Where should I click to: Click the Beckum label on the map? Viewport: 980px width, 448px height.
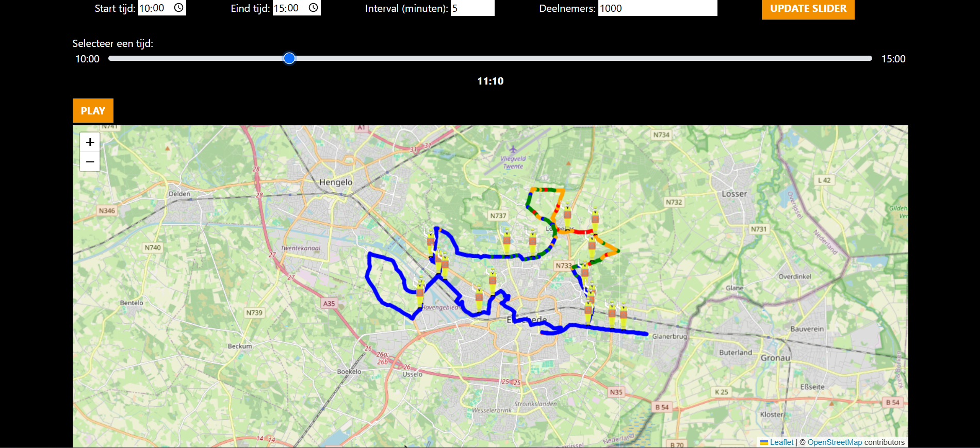(240, 346)
